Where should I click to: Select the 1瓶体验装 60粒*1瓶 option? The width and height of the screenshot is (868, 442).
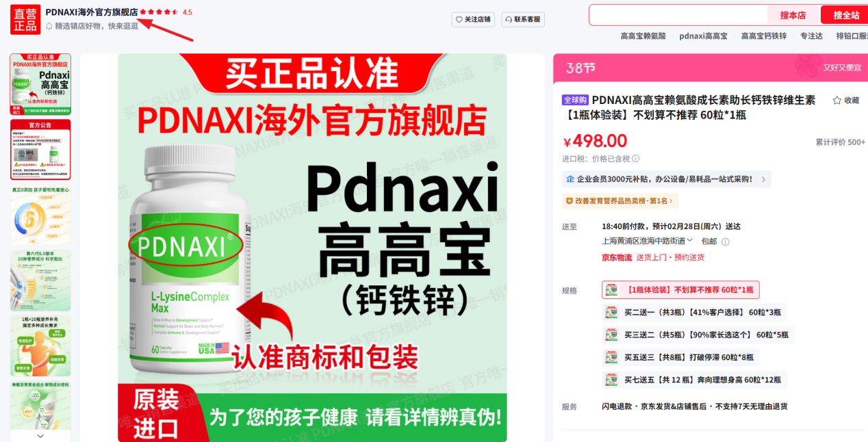click(x=680, y=290)
